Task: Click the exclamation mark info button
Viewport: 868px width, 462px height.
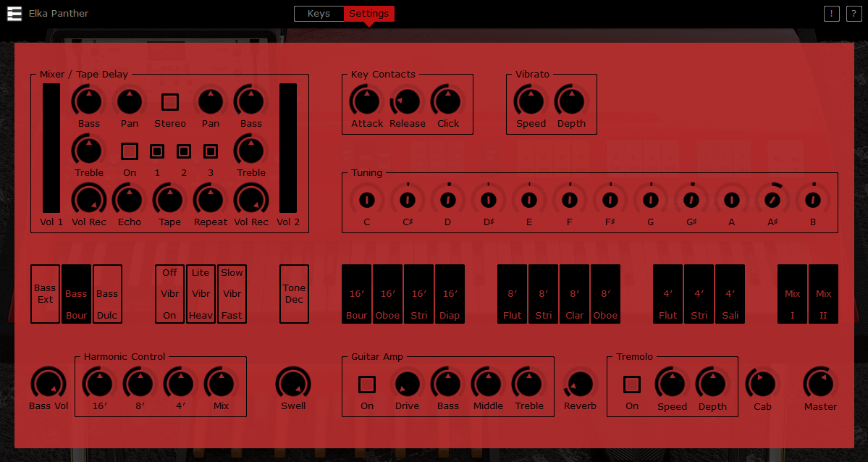Action: pyautogui.click(x=832, y=13)
